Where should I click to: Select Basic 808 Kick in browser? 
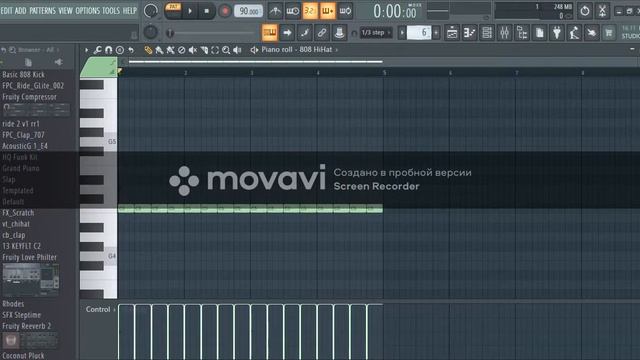(24, 75)
